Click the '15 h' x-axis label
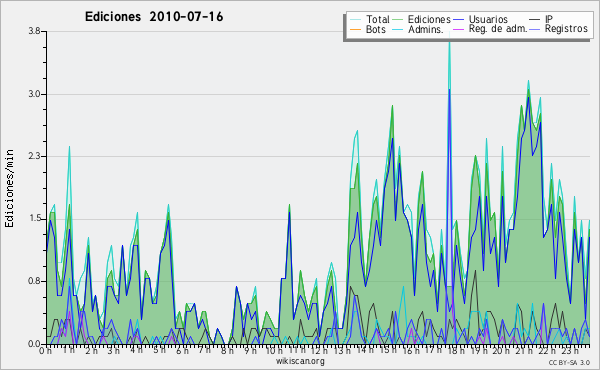Screen dimensions: 600x370 point(388,350)
